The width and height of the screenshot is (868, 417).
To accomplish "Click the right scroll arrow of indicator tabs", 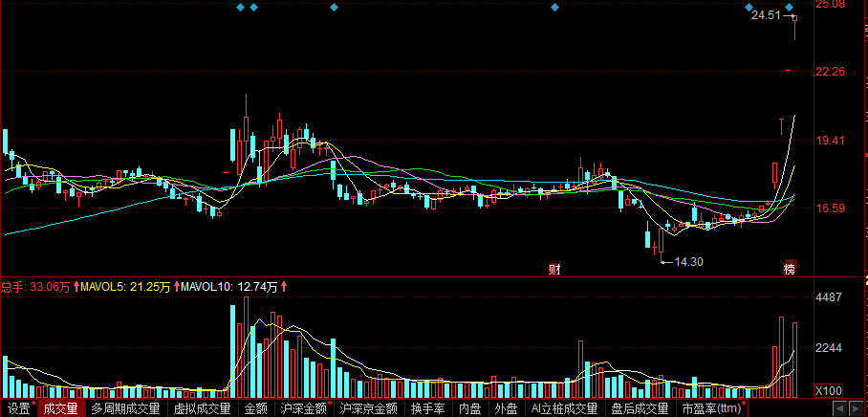I will click(855, 409).
